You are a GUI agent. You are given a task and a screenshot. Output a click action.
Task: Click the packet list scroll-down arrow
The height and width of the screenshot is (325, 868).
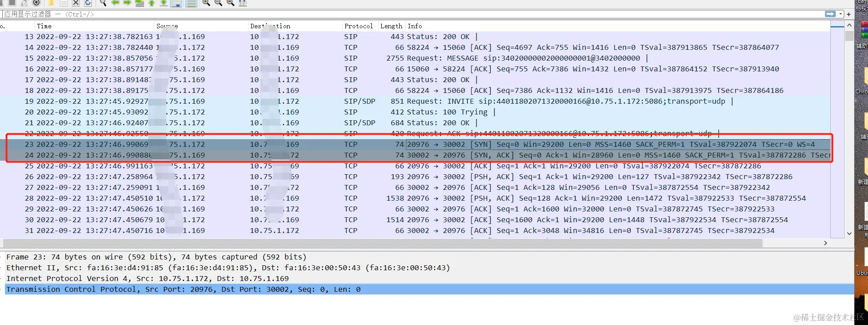(x=849, y=233)
